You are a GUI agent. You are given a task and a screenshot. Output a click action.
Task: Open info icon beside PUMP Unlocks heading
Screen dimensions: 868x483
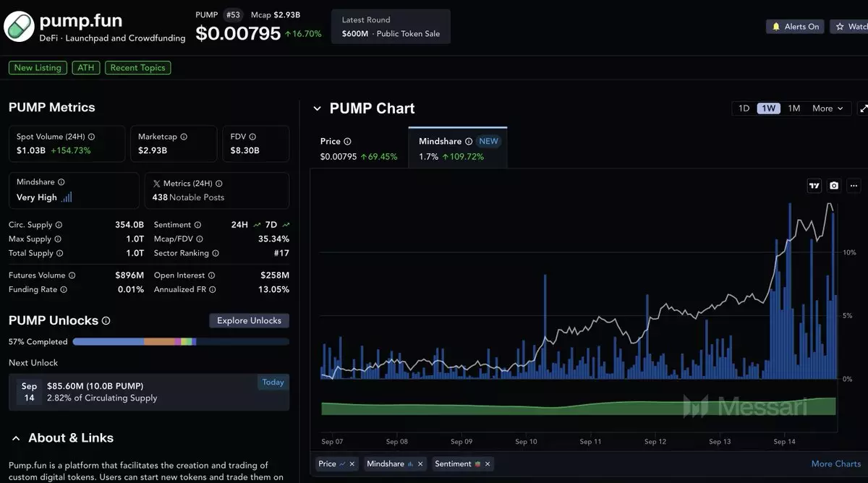106,320
